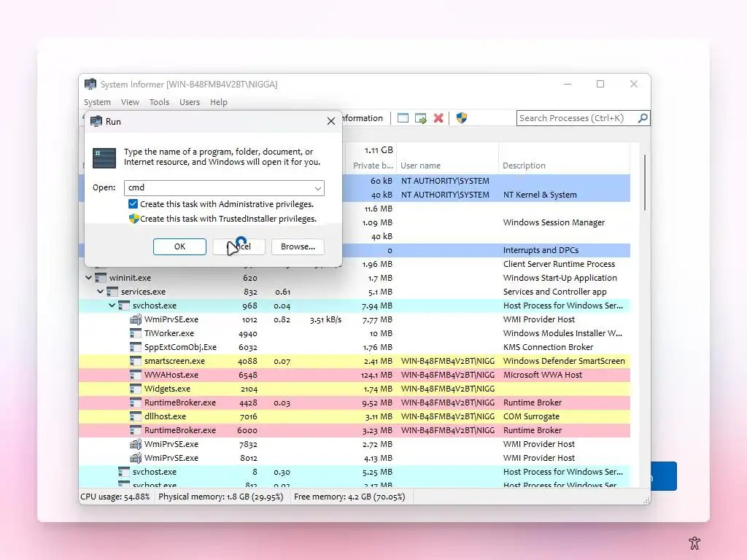The height and width of the screenshot is (560, 747).
Task: Click the Widgets.exe process icon
Action: coord(136,389)
